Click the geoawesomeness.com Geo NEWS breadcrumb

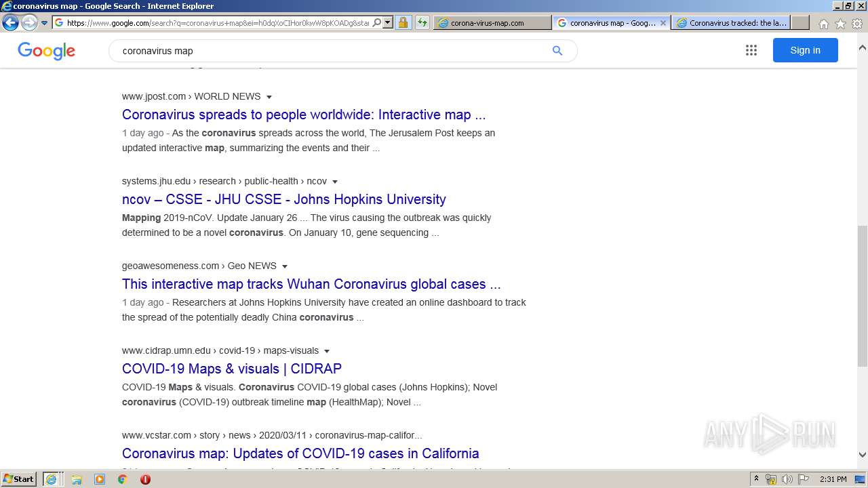pyautogui.click(x=199, y=266)
